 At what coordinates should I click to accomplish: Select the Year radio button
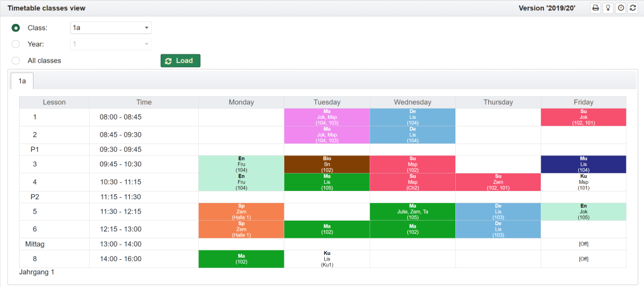pos(16,44)
